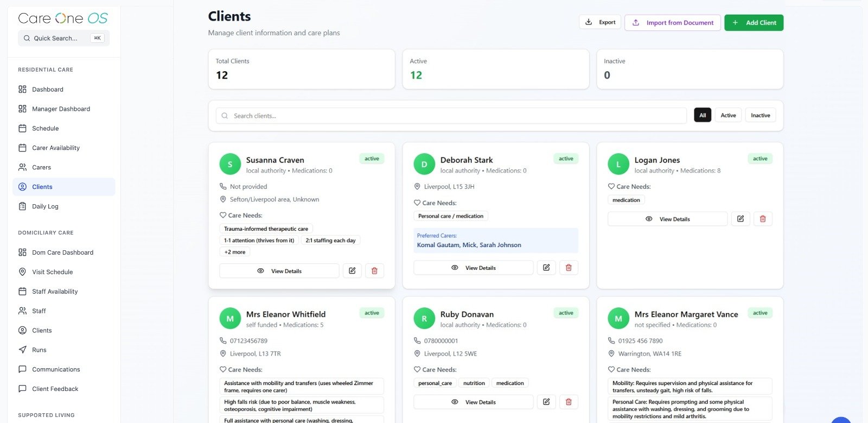Click Ruby Donavan 'nutrition' tag
868x423 pixels.
click(474, 383)
